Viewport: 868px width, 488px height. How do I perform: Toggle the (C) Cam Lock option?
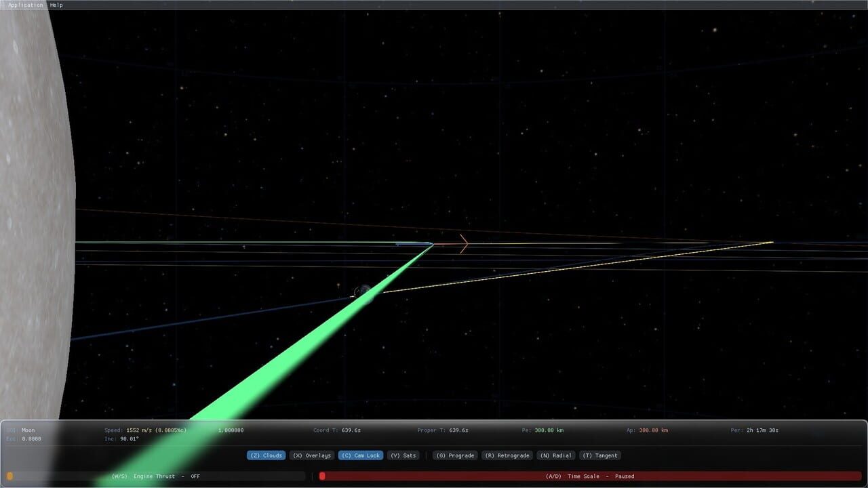coord(361,455)
